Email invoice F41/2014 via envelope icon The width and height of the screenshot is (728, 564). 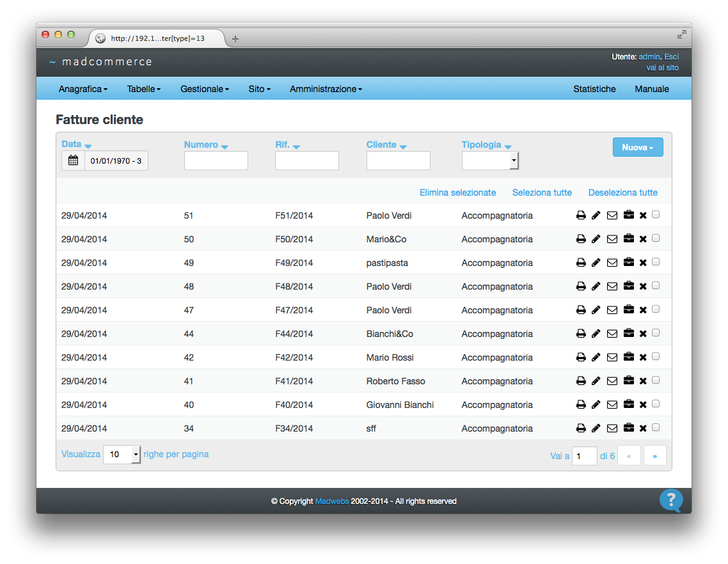click(612, 381)
